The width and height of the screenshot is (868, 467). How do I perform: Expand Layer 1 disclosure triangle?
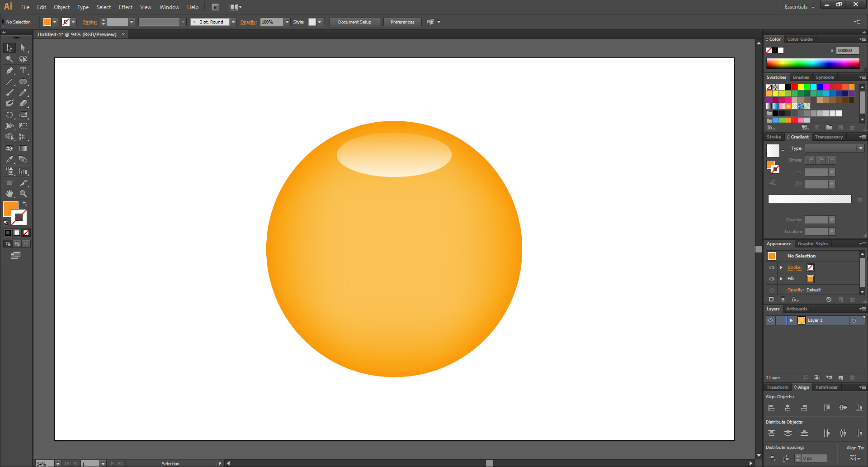791,320
